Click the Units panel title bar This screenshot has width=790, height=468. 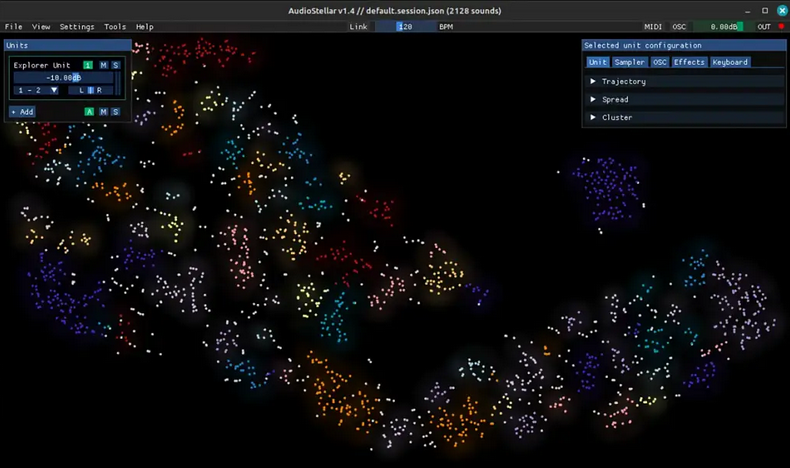pyautogui.click(x=68, y=45)
